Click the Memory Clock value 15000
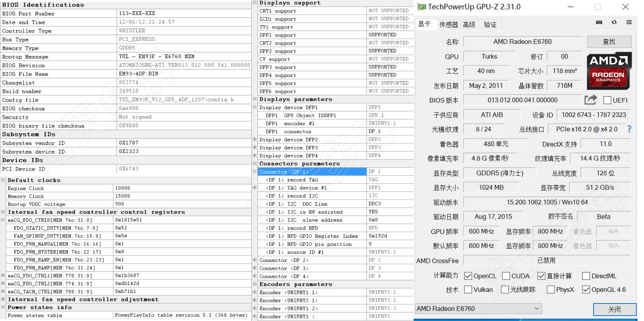The width and height of the screenshot is (644, 321). point(123,196)
